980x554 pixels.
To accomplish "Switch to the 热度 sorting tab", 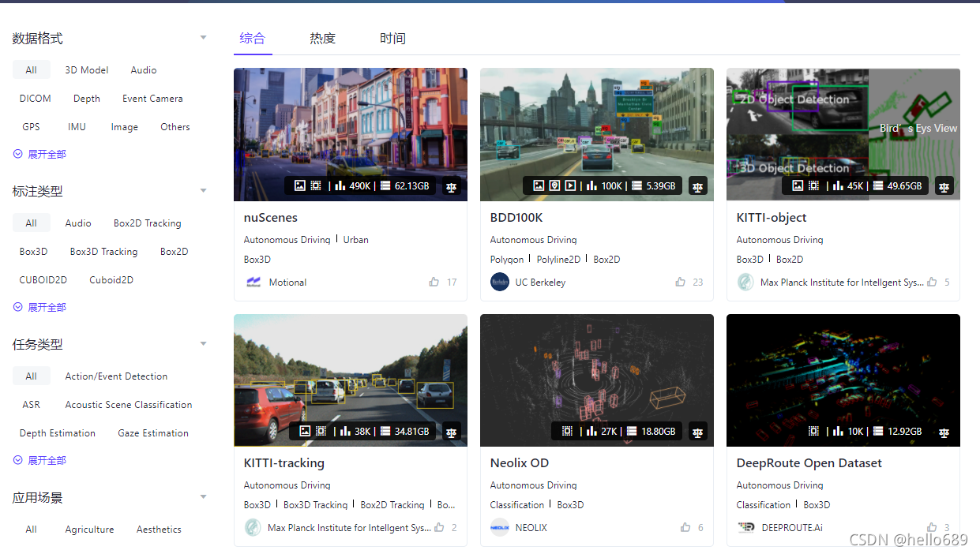I will [322, 38].
